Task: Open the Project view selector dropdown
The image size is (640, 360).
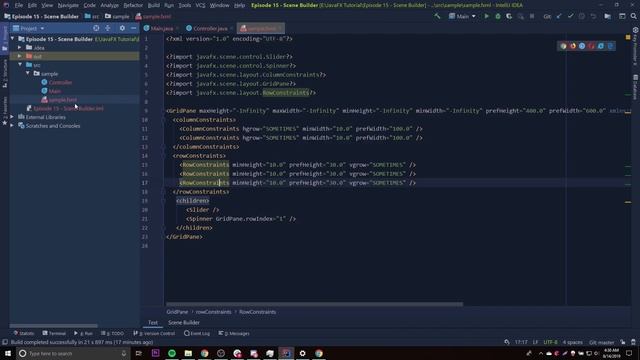Action: tap(29, 28)
